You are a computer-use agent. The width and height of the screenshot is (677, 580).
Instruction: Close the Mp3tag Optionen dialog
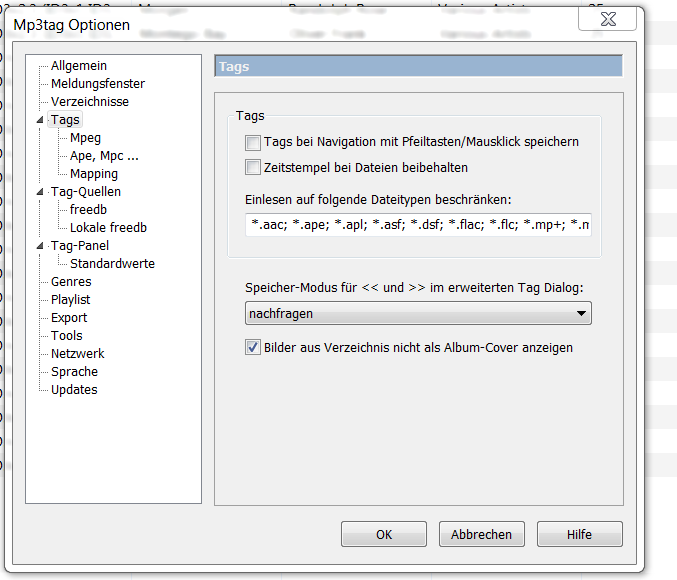pos(607,19)
